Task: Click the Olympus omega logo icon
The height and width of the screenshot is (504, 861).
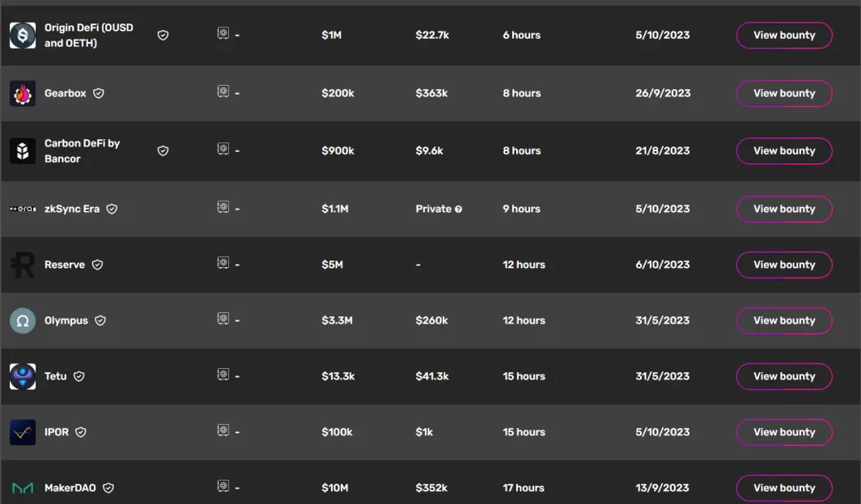Action: coord(23,320)
